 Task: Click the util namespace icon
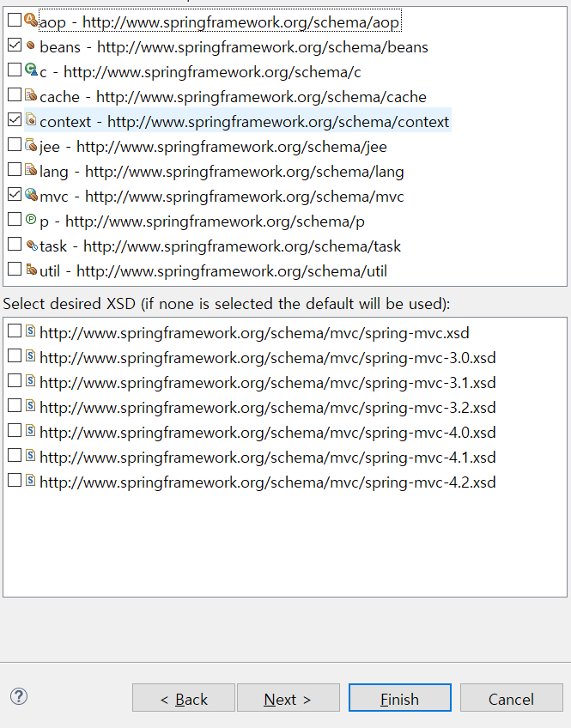click(x=31, y=270)
